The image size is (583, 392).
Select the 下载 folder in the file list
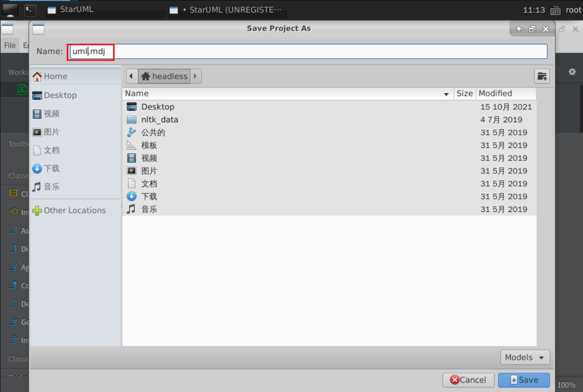click(329, 197)
